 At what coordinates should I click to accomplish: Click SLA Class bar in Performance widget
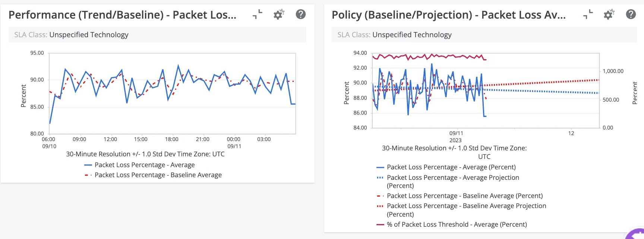coord(157,35)
